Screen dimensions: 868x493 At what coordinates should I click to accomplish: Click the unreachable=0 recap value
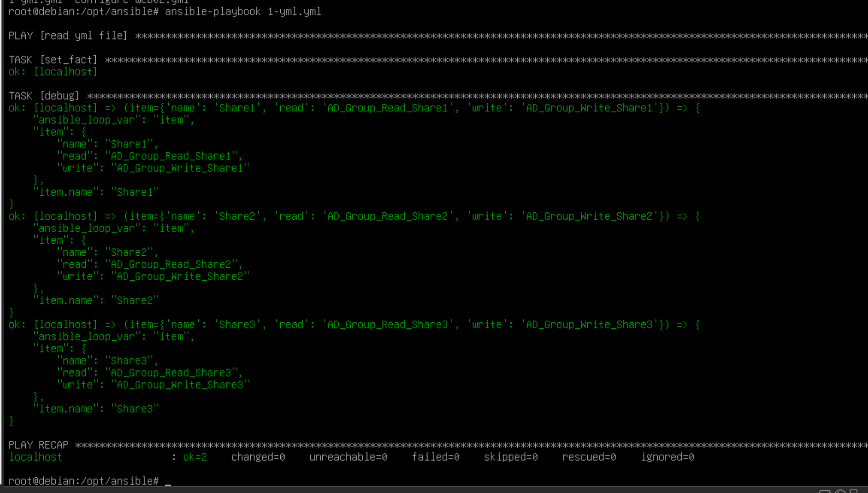coord(348,457)
